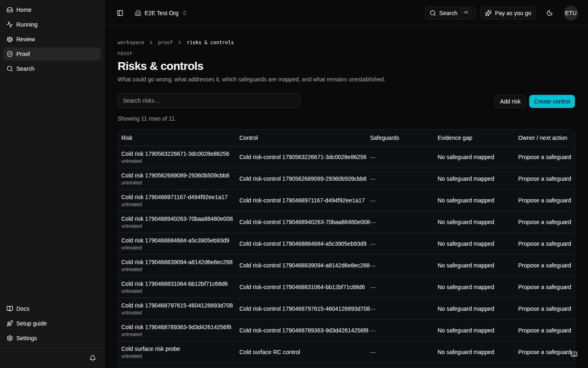This screenshot has width=588, height=368.
Task: Click the Cold surface RC control cell
Action: tap(269, 352)
